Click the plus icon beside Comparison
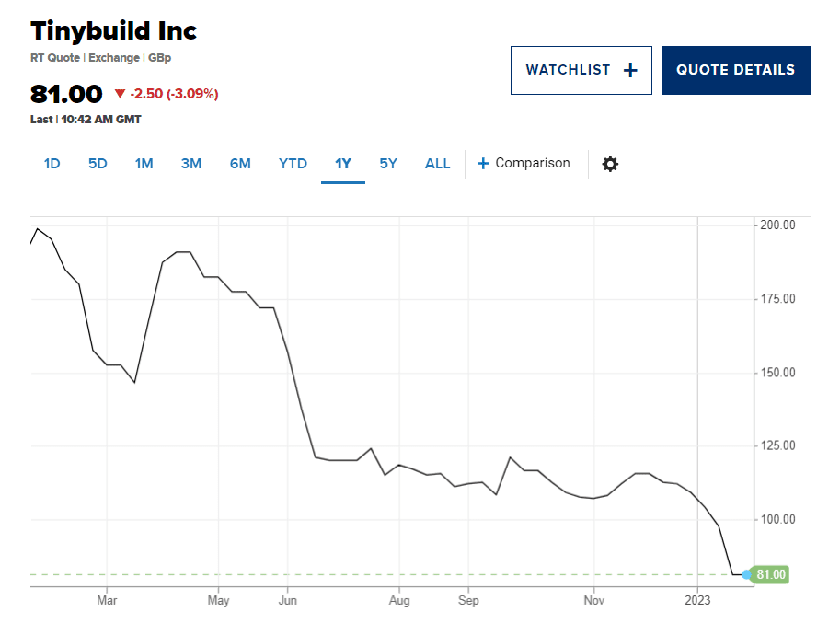The image size is (840, 635). coord(483,164)
